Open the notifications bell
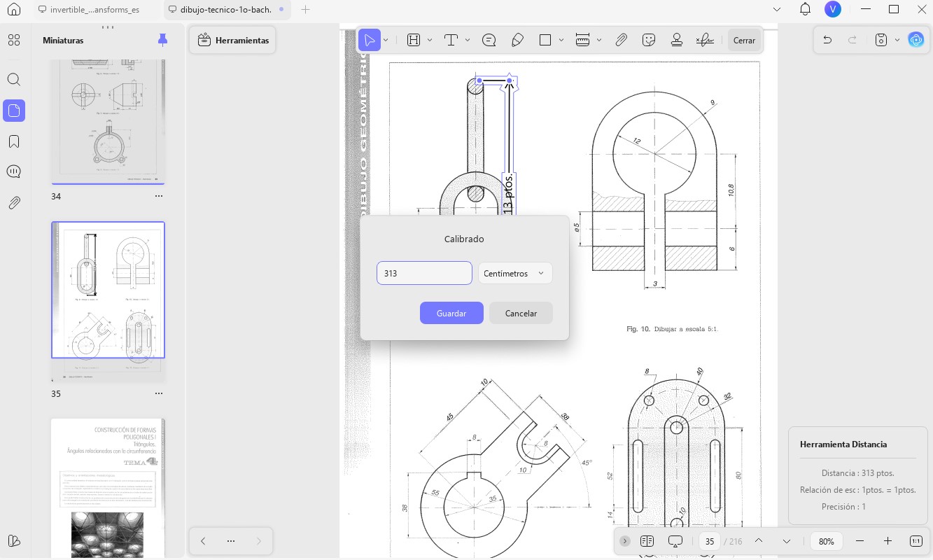The height and width of the screenshot is (560, 933). click(x=805, y=9)
